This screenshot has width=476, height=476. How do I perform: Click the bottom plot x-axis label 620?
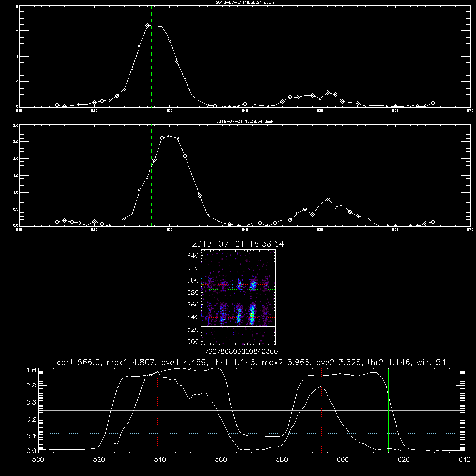[404, 460]
